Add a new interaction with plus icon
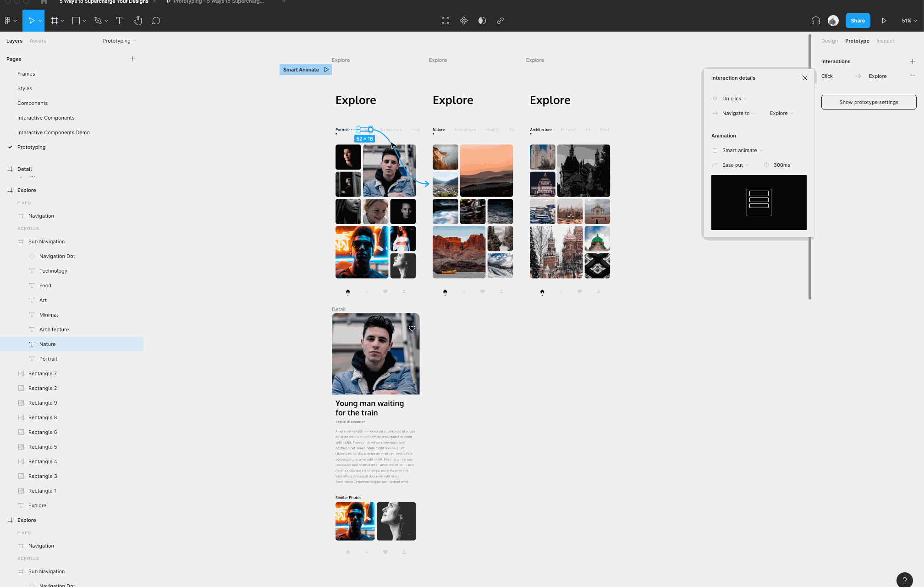Viewport: 924px width, 587px height. (913, 61)
